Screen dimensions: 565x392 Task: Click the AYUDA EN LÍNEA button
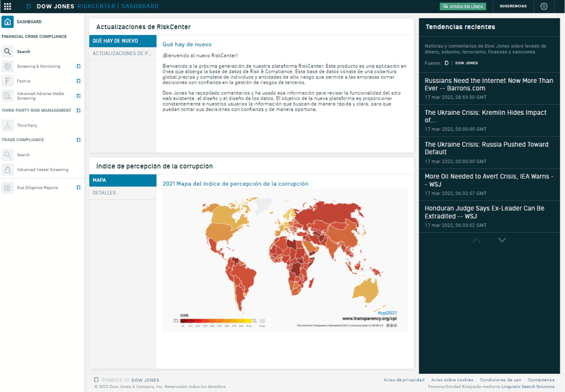tap(463, 6)
